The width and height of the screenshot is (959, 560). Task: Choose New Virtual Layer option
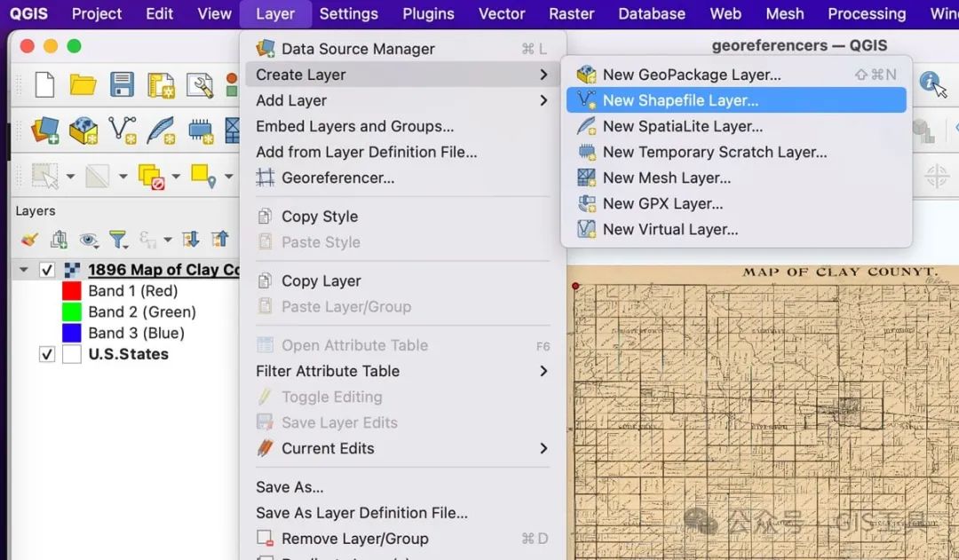(x=736, y=229)
